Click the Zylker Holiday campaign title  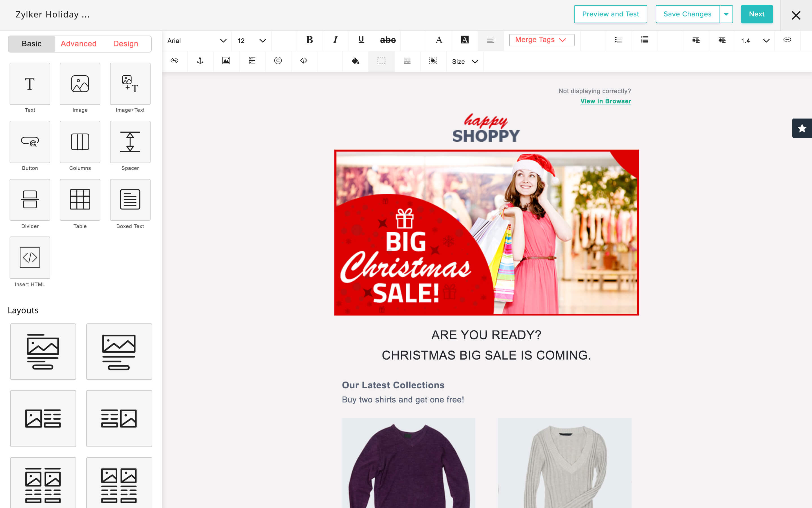(x=53, y=14)
